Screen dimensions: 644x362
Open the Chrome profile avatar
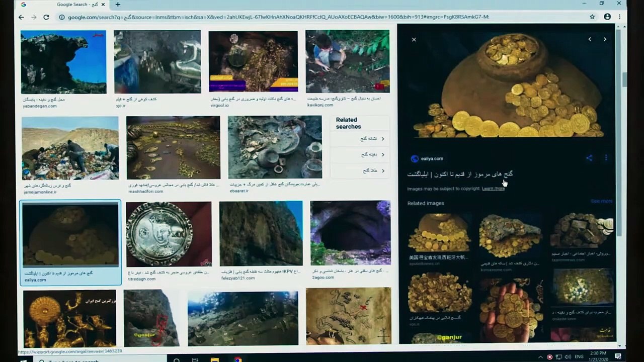tap(607, 17)
